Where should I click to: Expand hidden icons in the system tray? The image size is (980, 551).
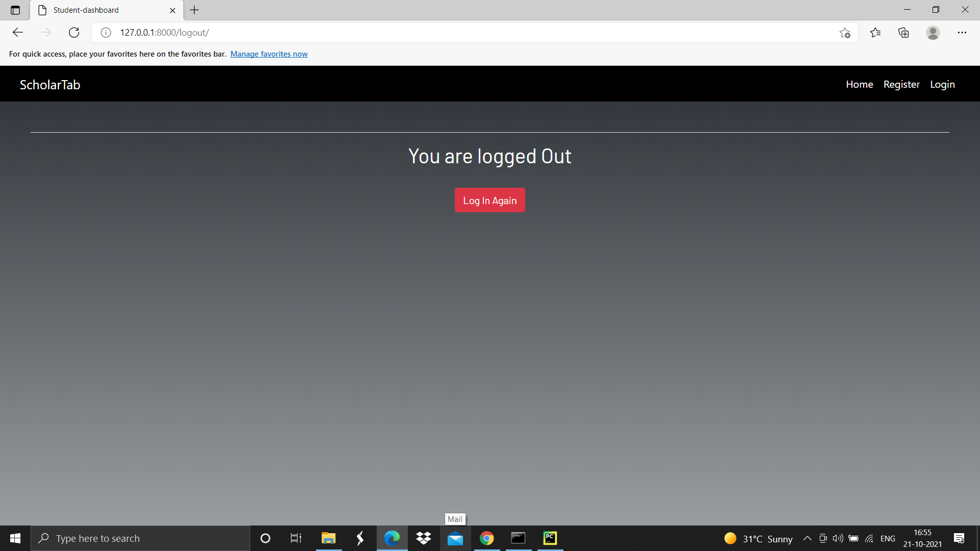808,538
